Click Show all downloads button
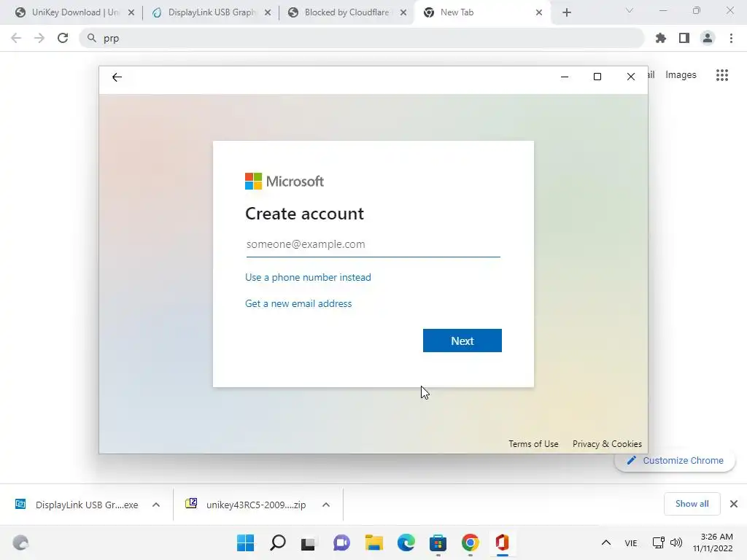Screen dimensions: 747x560 (692, 504)
